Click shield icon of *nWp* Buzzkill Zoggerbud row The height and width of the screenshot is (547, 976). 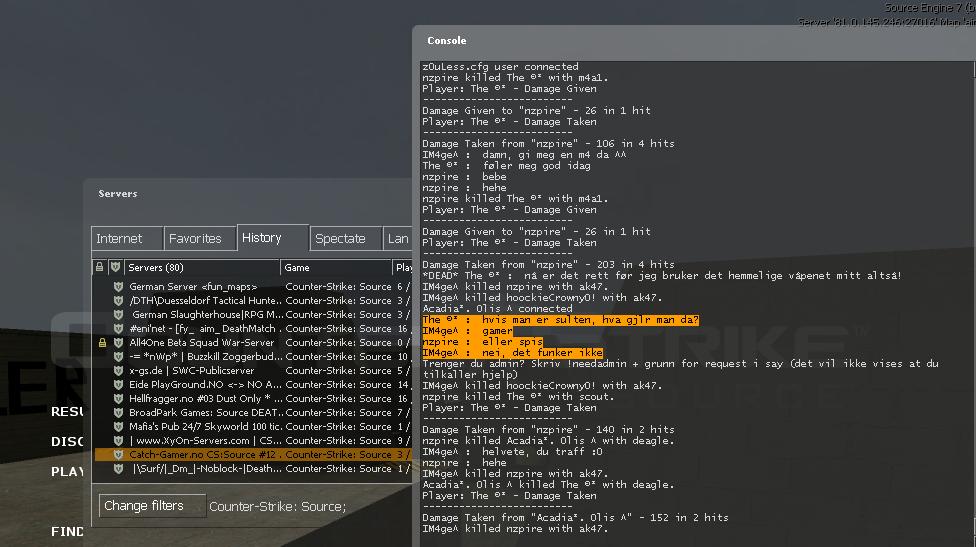coord(118,357)
